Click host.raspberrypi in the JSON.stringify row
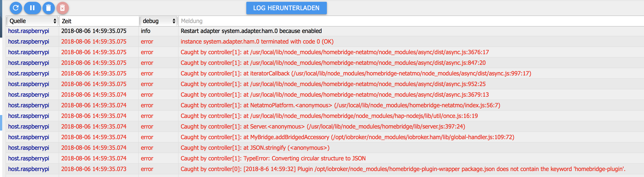The width and height of the screenshot is (644, 177). point(29,148)
